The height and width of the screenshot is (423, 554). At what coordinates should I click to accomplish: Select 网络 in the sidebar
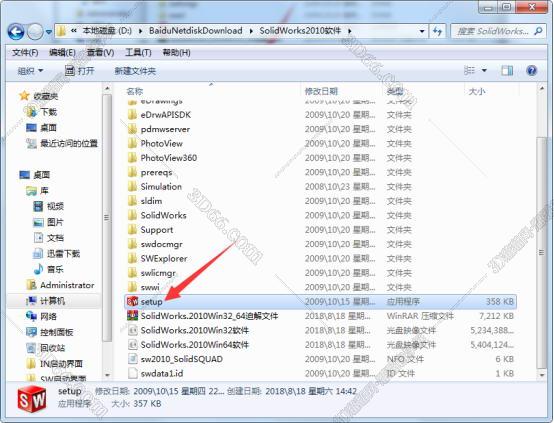coord(42,316)
